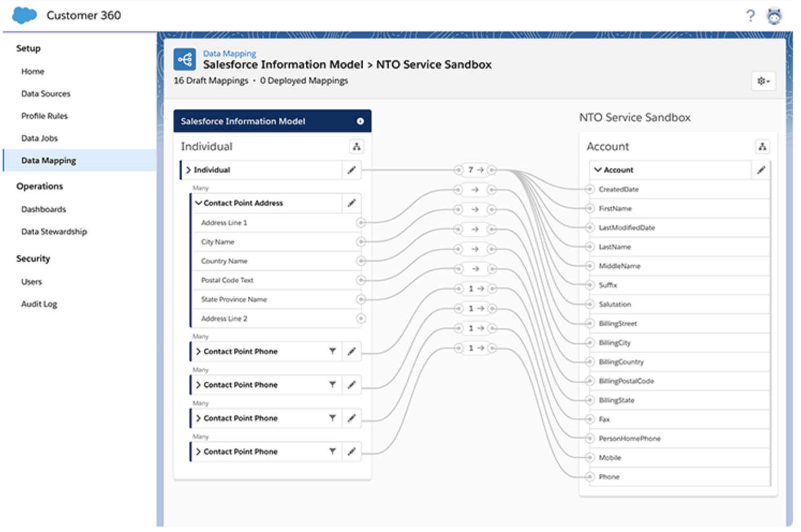Edit the Individual object with its pencil icon
801x532 pixels.
pos(352,169)
